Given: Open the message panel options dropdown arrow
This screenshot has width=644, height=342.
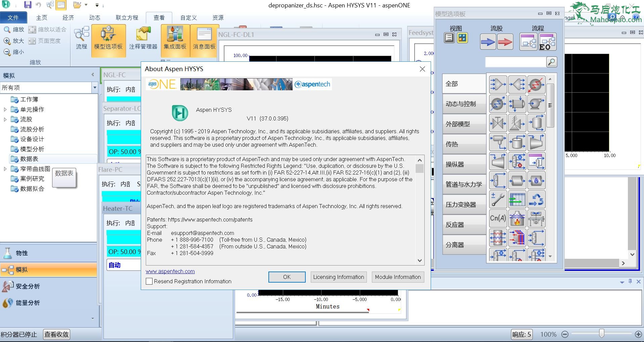Looking at the screenshot, I should pyautogui.click(x=622, y=282).
